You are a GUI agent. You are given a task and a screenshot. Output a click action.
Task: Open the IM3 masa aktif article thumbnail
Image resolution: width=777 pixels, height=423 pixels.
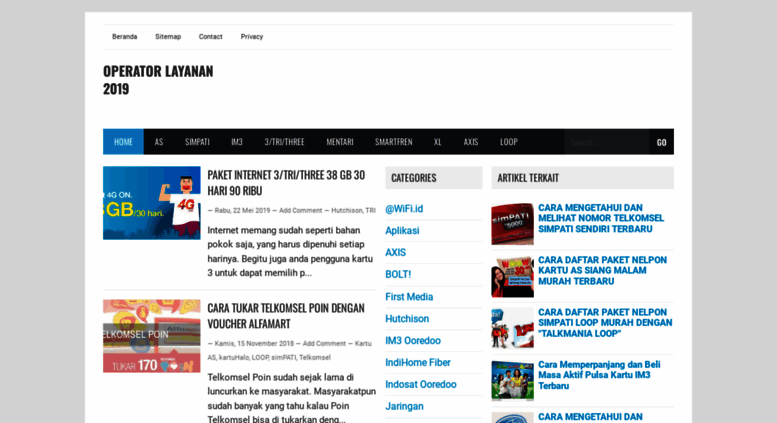point(512,380)
